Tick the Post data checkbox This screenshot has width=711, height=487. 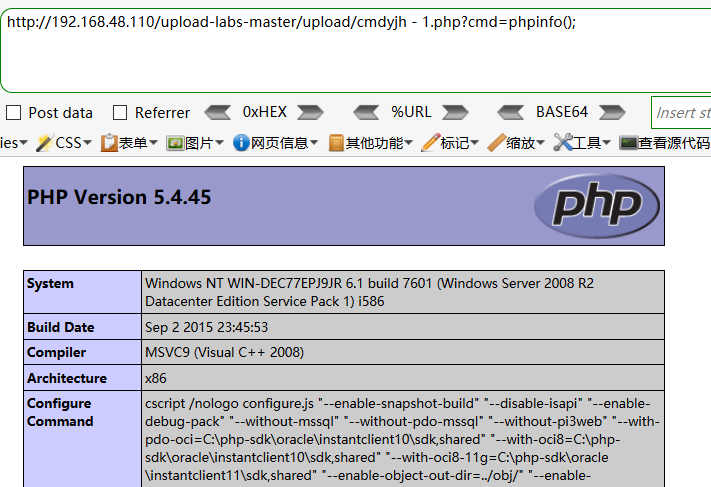pos(13,112)
